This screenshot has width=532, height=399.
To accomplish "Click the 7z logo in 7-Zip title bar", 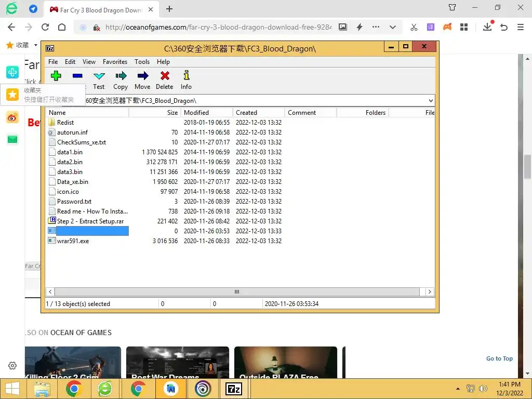I will (50, 48).
